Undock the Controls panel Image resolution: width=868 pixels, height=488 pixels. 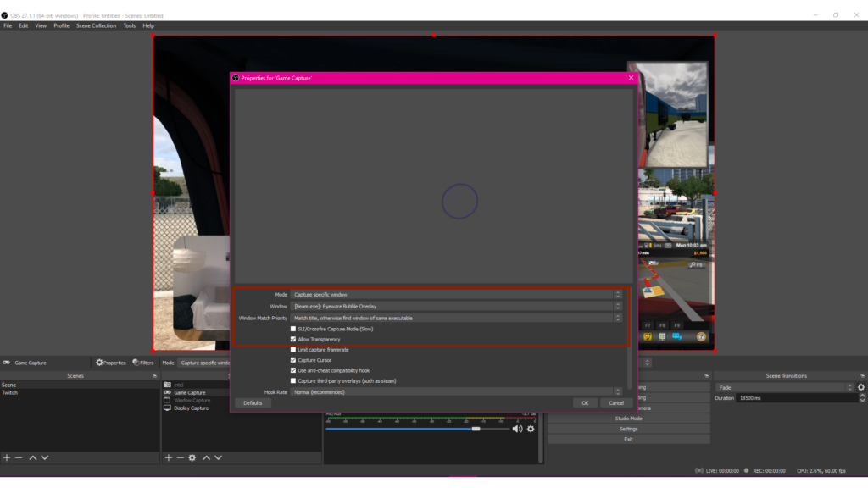click(706, 375)
